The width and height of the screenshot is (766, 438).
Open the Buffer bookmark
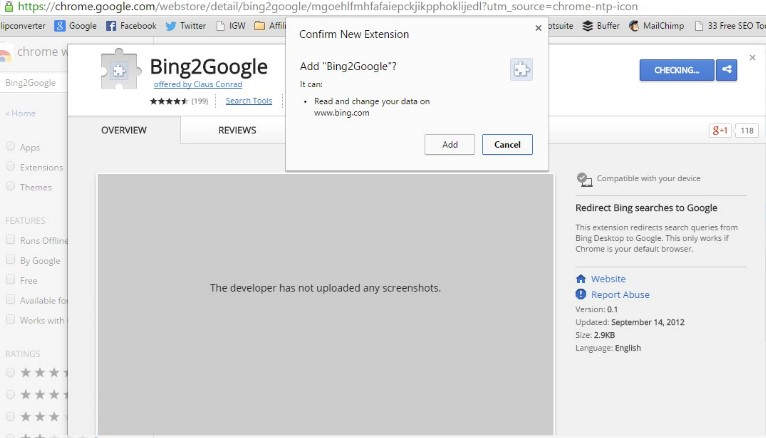pos(599,26)
